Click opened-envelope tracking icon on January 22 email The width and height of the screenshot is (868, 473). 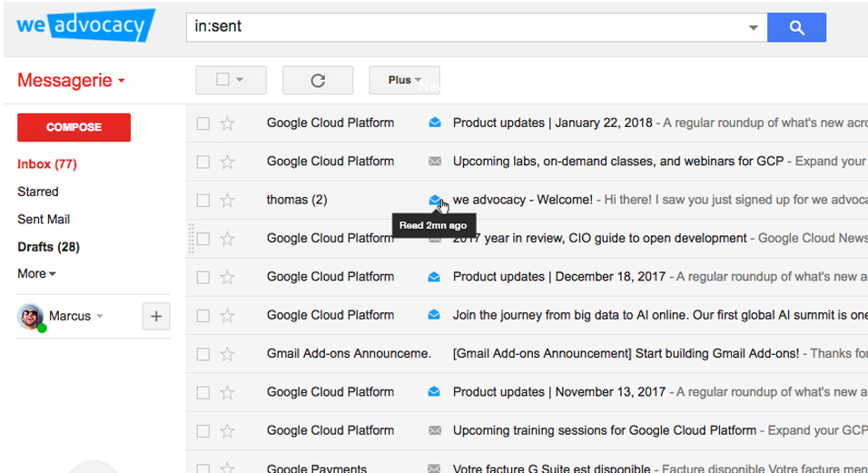(x=435, y=123)
